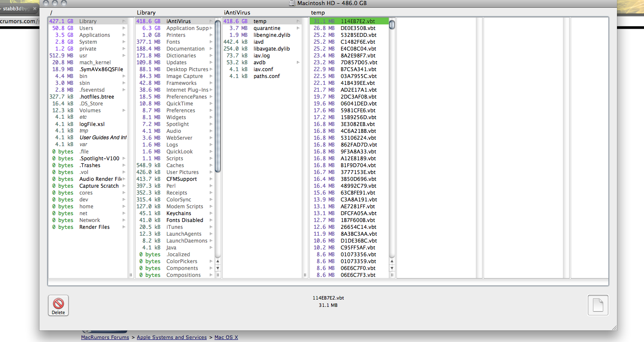Viewport: 644px width, 342px height.
Task: Select the 532B5EDD.vbt file
Action: coord(349,35)
